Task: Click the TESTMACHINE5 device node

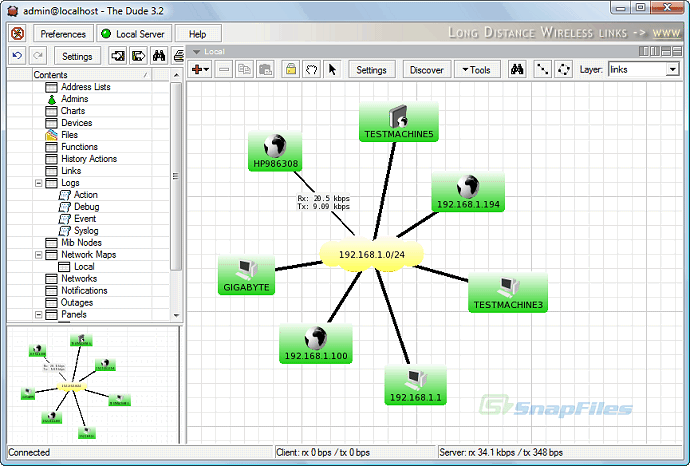Action: [399, 122]
